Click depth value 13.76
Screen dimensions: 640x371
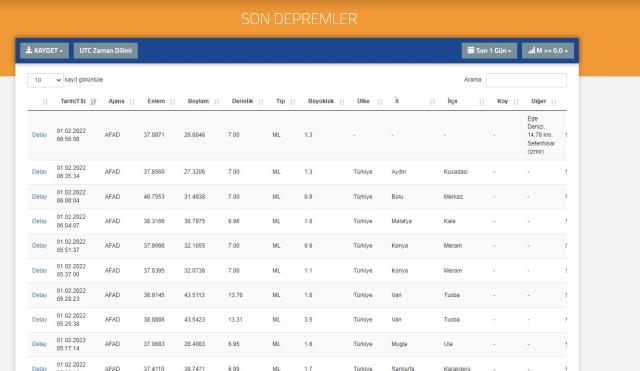pyautogui.click(x=236, y=295)
